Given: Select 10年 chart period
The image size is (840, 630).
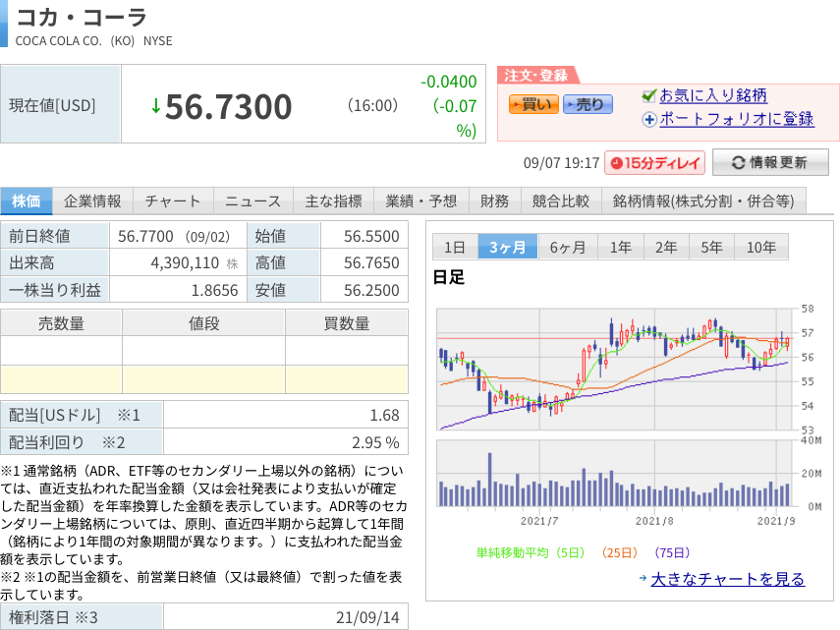Looking at the screenshot, I should [x=761, y=247].
